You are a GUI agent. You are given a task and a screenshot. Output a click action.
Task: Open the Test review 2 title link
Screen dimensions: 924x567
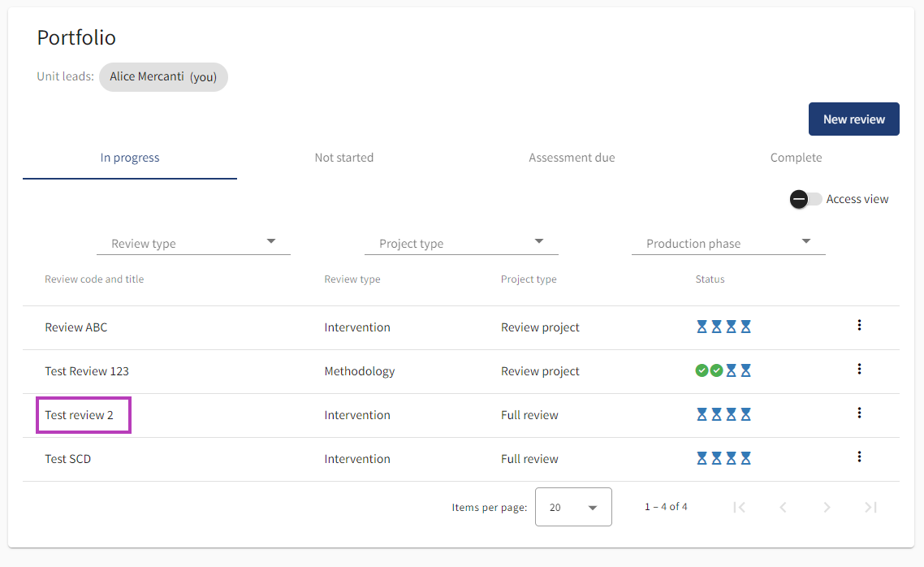coord(80,415)
